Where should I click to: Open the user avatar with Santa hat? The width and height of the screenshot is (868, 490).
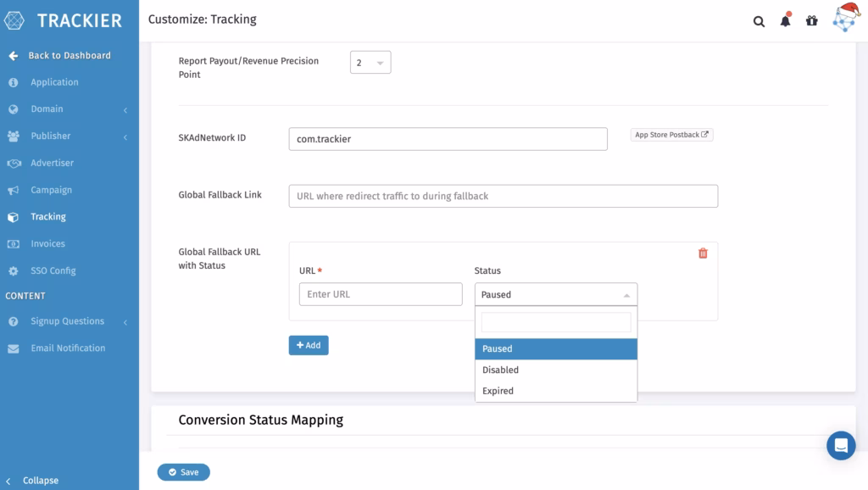847,17
